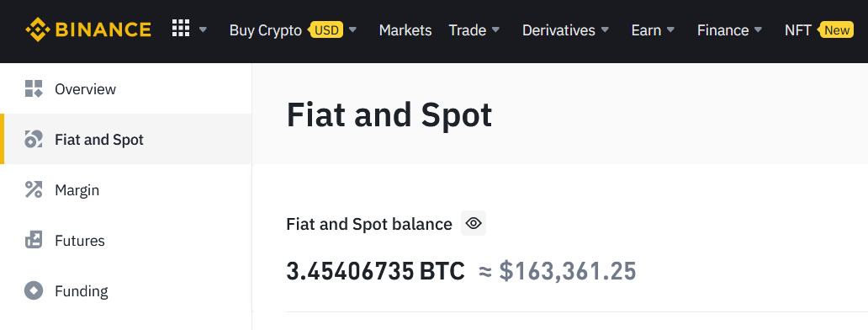The width and height of the screenshot is (868, 330).
Task: Open the Derivatives dropdown menu
Action: [566, 30]
